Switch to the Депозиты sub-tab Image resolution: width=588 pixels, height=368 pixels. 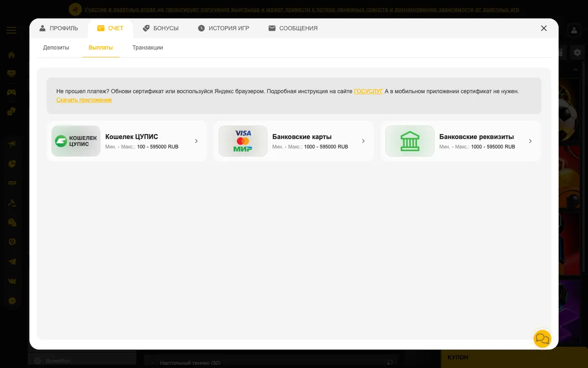(x=56, y=48)
